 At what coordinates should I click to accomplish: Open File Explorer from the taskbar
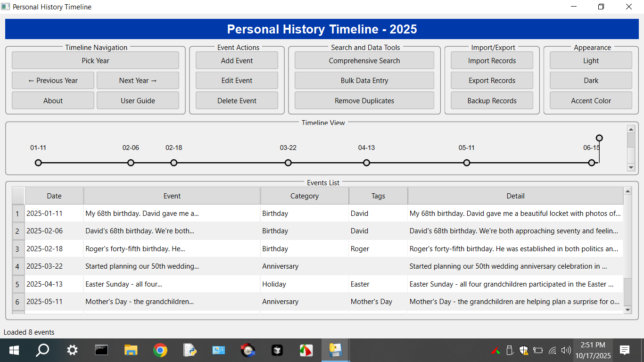(131, 350)
